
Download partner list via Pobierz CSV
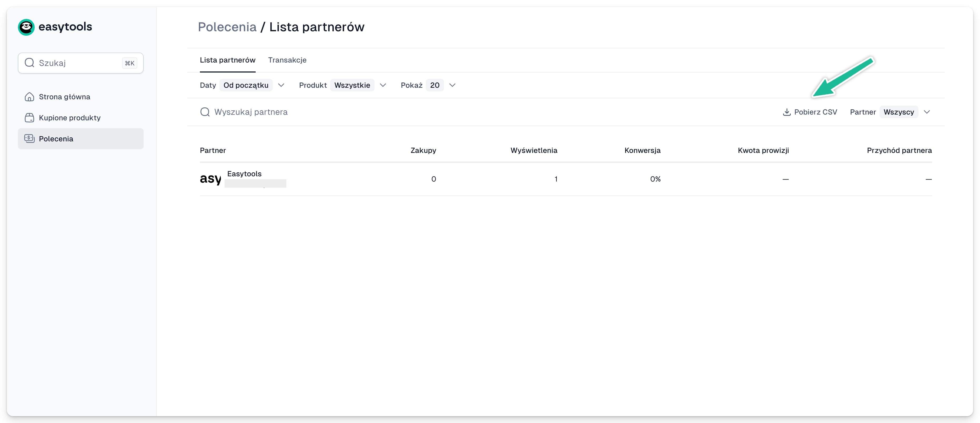tap(810, 112)
